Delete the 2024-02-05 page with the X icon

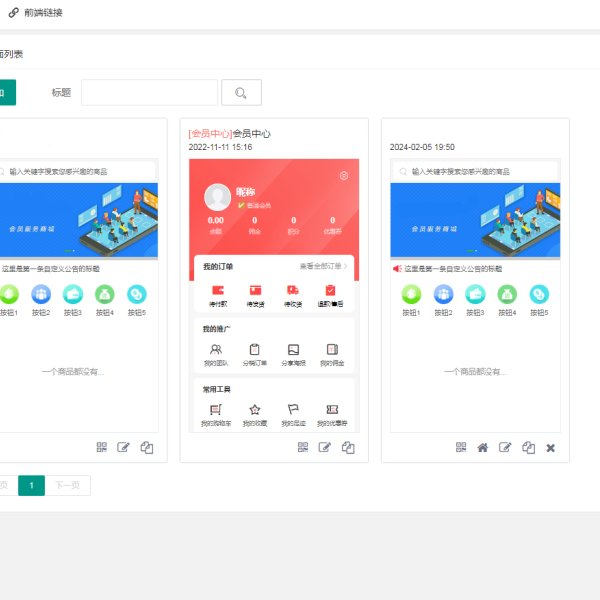click(550, 447)
